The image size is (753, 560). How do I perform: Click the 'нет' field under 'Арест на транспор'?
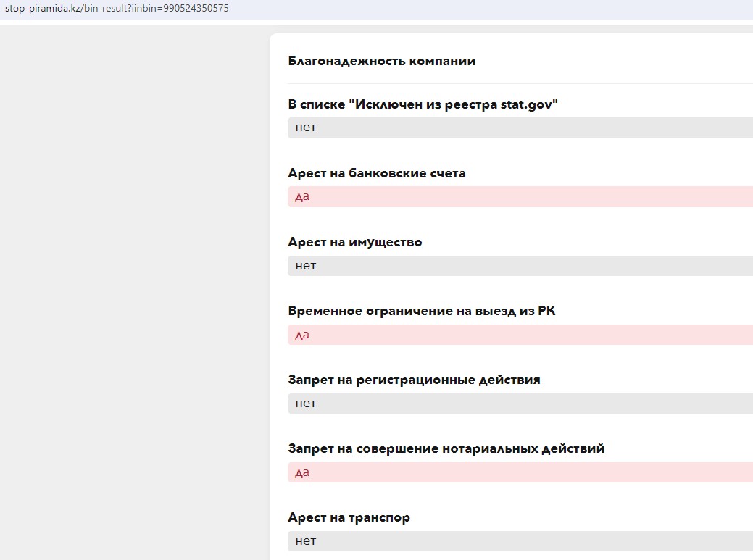pyautogui.click(x=519, y=541)
